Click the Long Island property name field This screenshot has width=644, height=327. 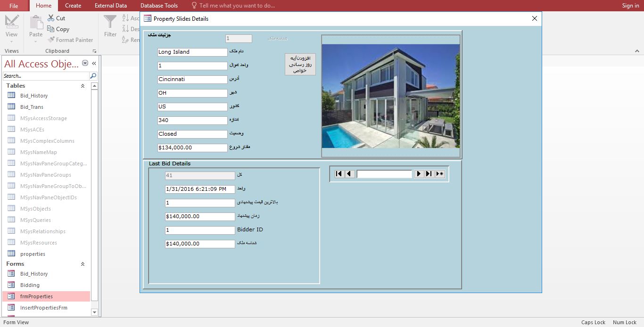[192, 52]
